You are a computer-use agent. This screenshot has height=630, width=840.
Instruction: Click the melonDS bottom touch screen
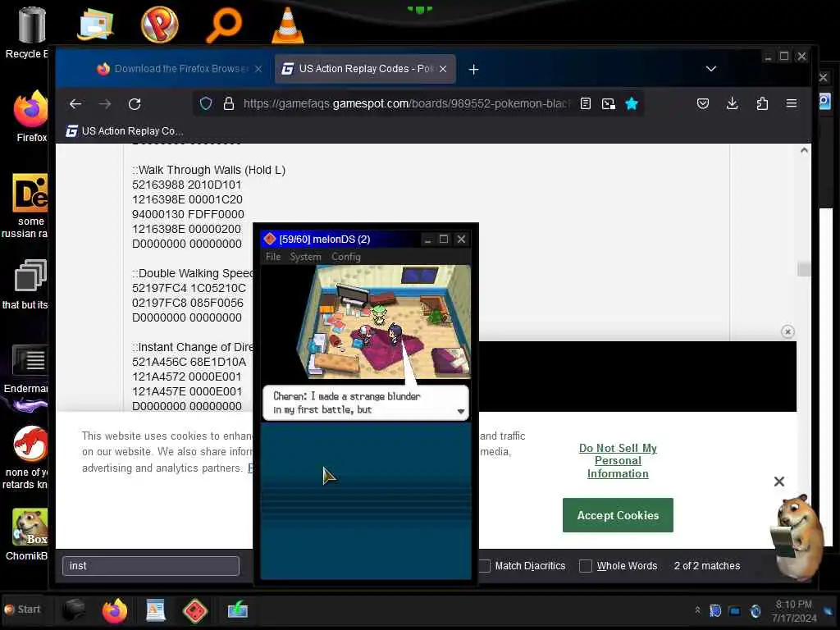tap(366, 501)
